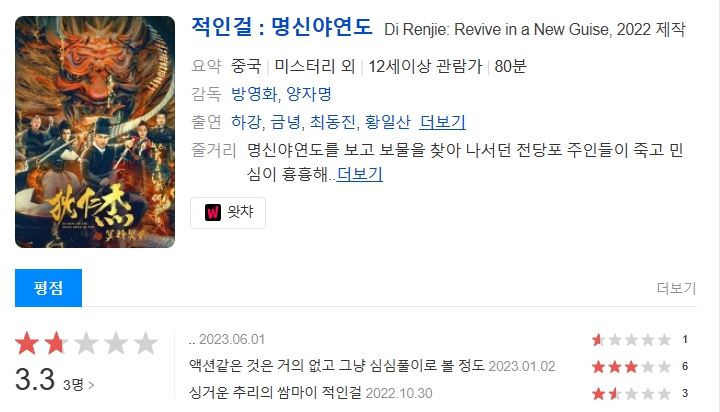The height and width of the screenshot is (412, 720).
Task: Open actor 하강 profile link
Action: (246, 122)
